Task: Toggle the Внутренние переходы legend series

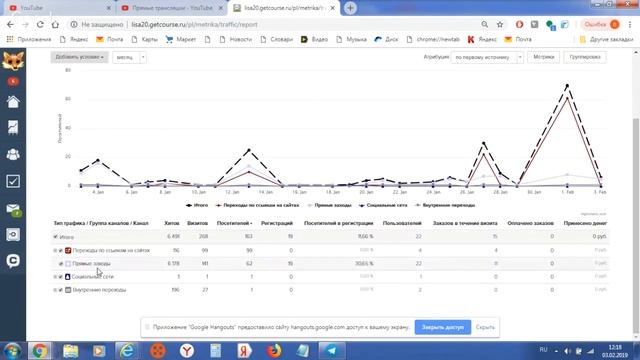Action: tap(444, 205)
